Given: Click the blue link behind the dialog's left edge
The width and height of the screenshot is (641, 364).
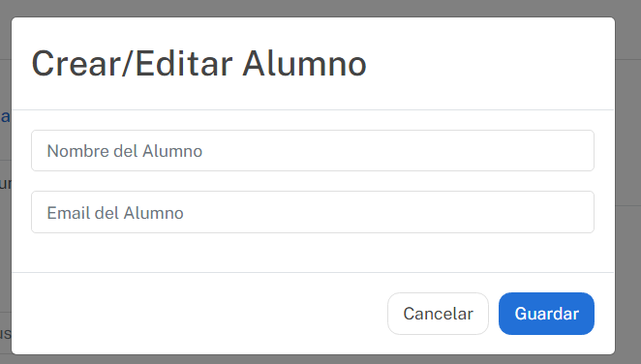Looking at the screenshot, I should point(5,117).
